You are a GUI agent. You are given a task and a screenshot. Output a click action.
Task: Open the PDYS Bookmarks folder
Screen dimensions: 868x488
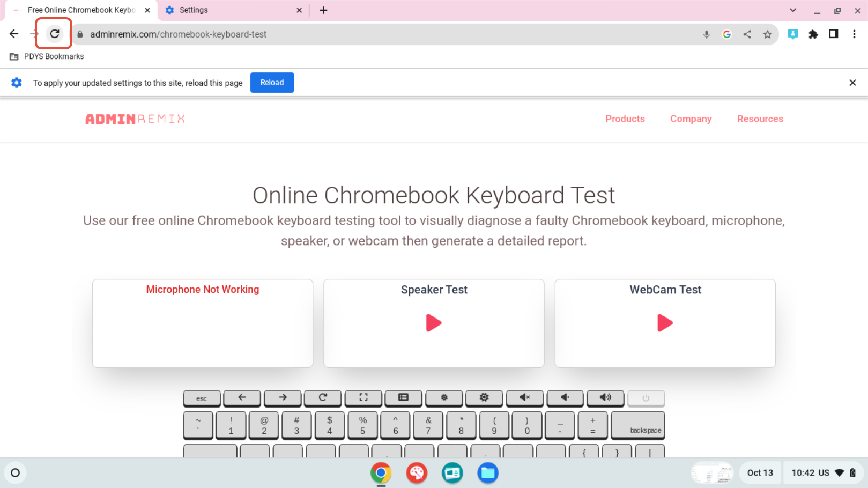click(47, 56)
